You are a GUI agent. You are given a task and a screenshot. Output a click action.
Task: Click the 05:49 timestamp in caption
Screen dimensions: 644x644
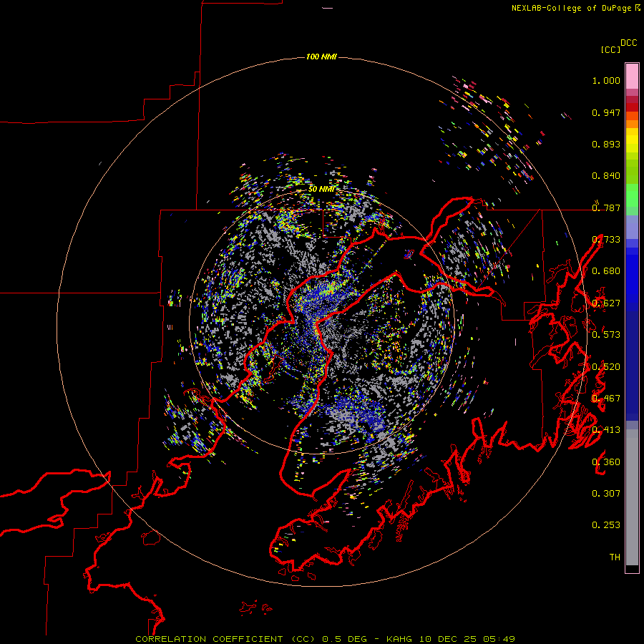click(499, 639)
